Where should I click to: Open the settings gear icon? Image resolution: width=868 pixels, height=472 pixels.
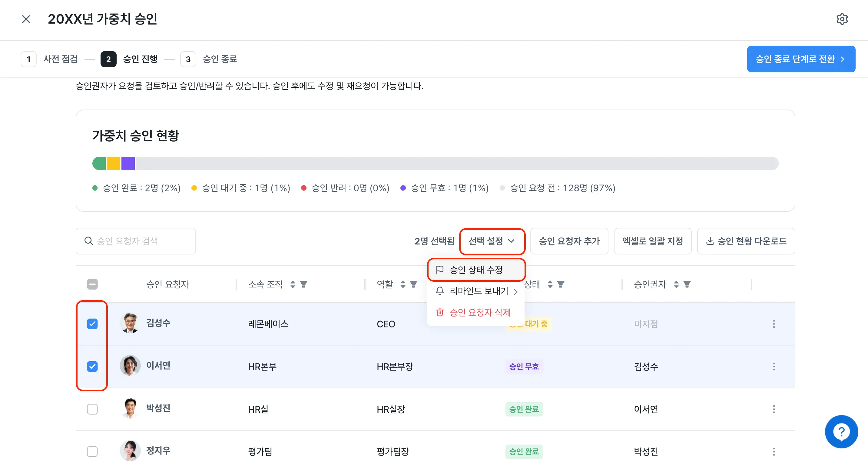click(x=842, y=19)
